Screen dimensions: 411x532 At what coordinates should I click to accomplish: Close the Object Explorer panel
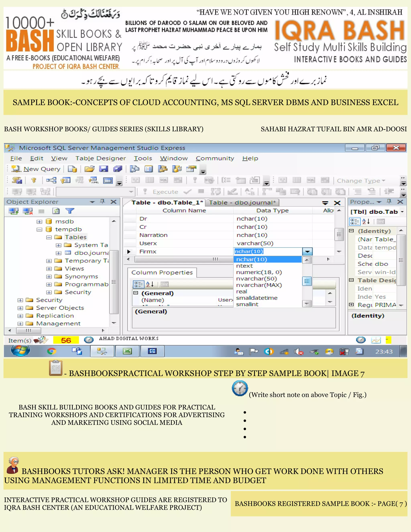coord(113,202)
